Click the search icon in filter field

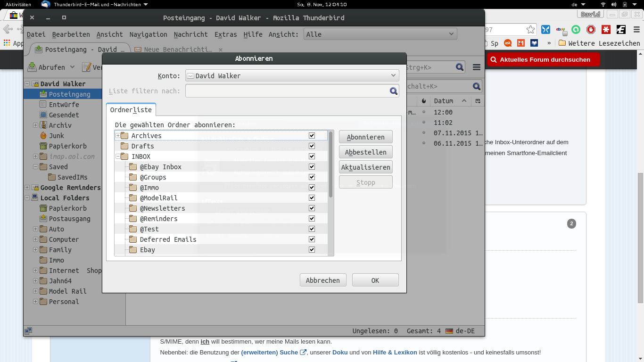point(394,91)
